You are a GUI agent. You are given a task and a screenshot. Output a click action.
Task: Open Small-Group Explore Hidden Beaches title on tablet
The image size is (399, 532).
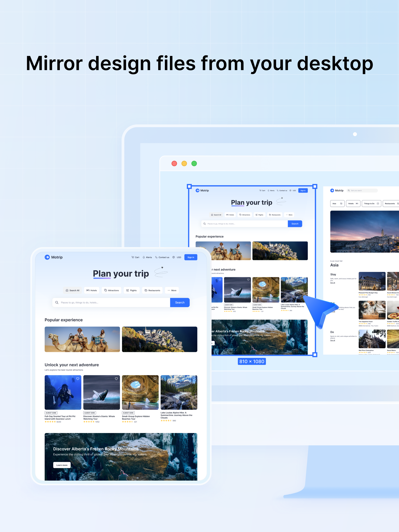[x=136, y=417]
